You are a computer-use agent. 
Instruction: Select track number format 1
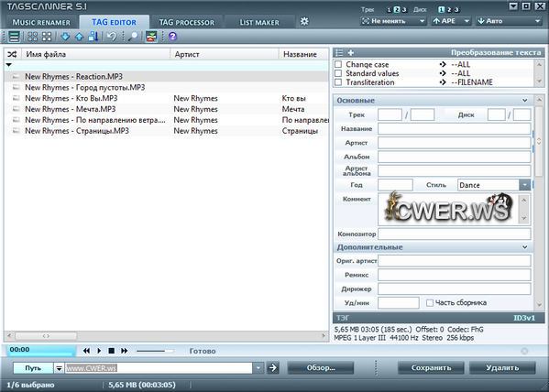(389, 10)
